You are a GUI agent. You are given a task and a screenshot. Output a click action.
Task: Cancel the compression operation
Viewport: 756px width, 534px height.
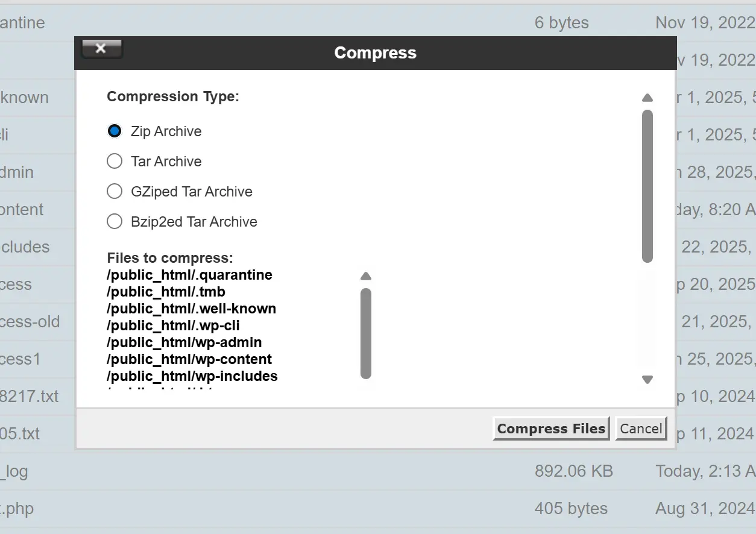(641, 429)
